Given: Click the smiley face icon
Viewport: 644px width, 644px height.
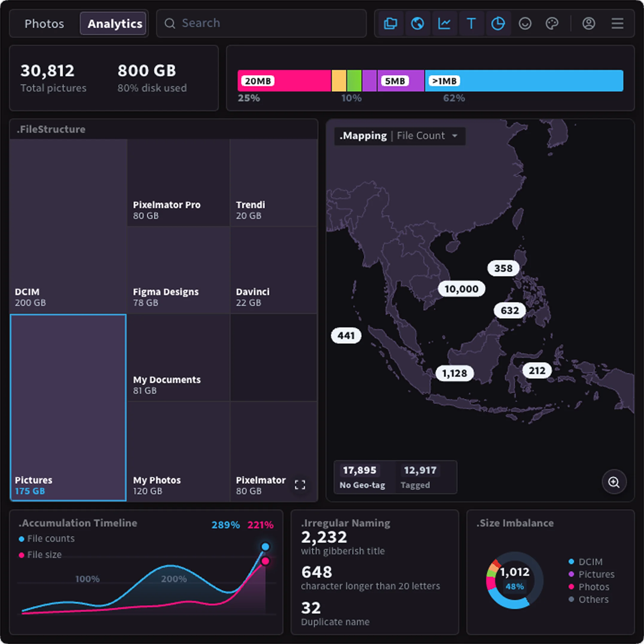Looking at the screenshot, I should (x=525, y=24).
